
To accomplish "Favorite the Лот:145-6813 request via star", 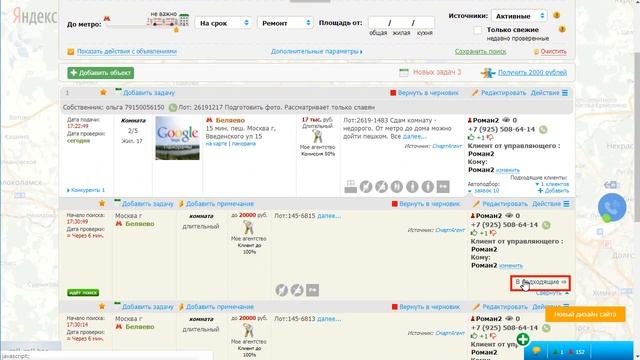I will point(102,306).
